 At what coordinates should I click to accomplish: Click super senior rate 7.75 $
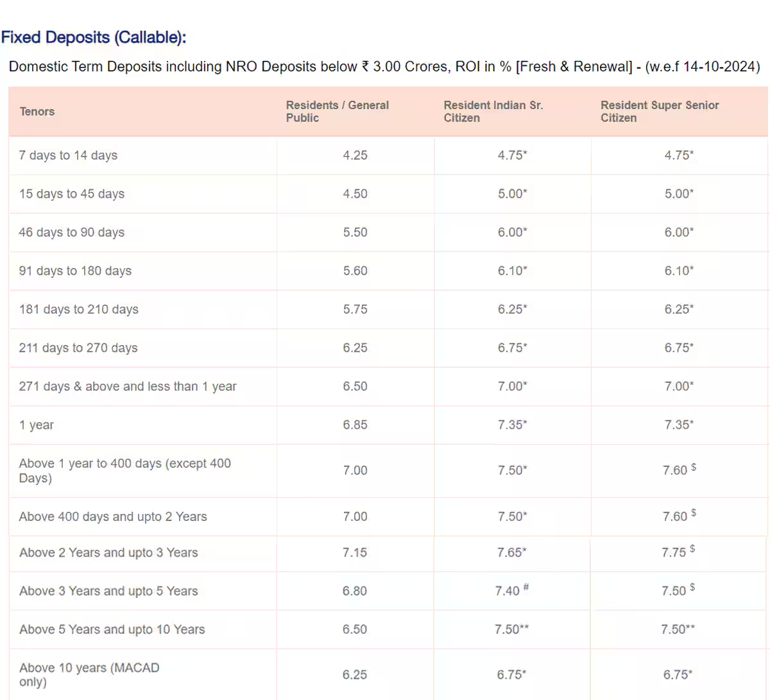[679, 552]
